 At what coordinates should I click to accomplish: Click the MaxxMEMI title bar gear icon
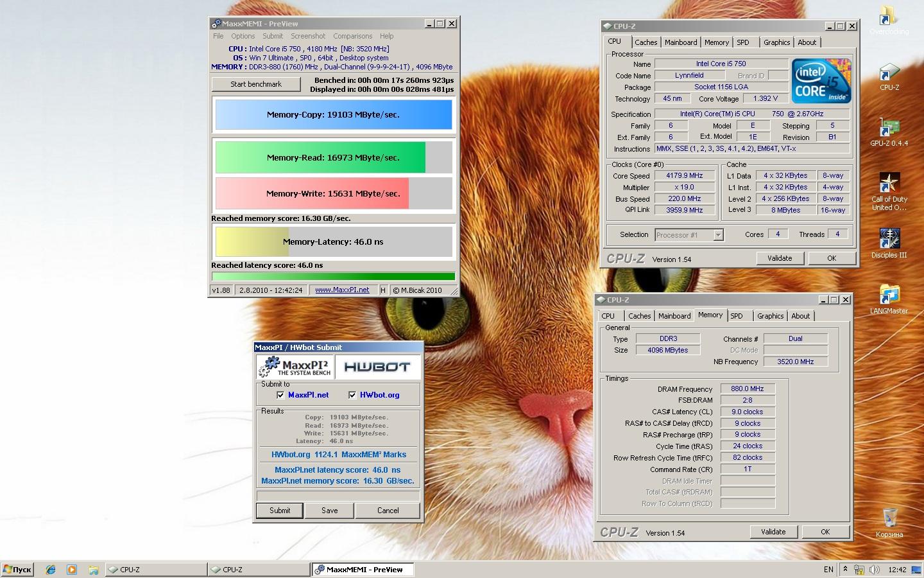[216, 24]
